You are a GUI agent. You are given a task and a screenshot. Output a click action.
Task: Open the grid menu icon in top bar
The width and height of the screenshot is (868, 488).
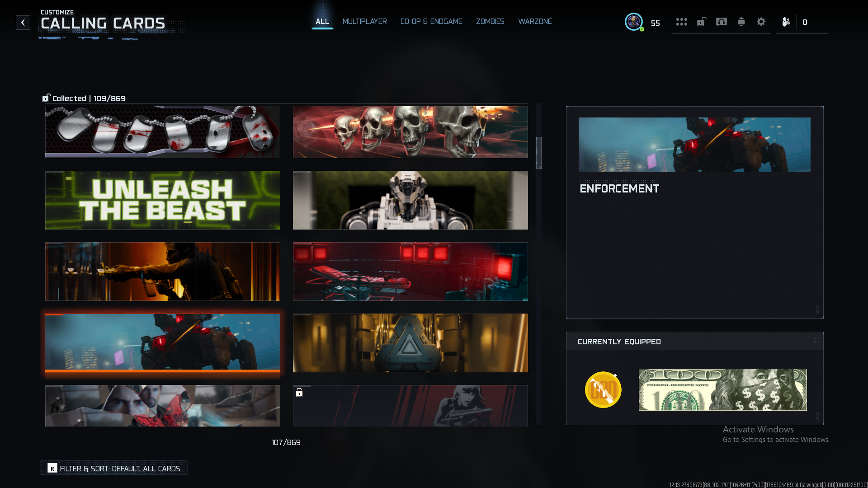click(x=681, y=22)
